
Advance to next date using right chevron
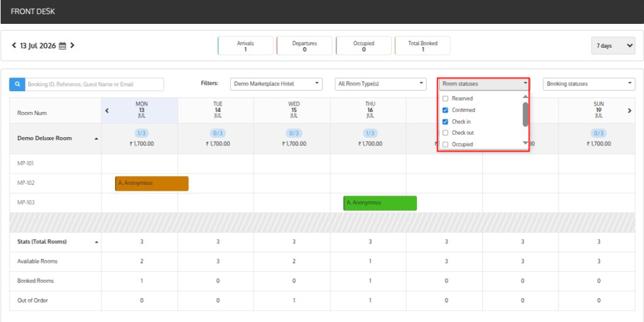coord(72,45)
